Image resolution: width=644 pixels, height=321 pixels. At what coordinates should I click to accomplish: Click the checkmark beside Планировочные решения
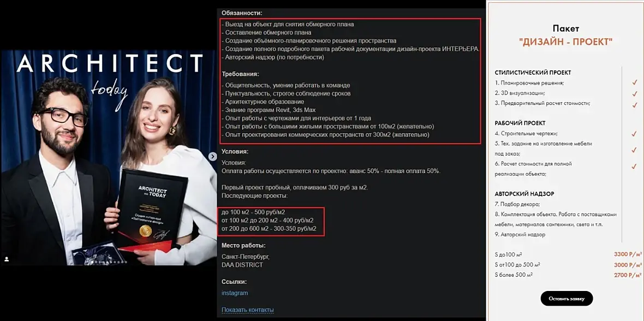(635, 83)
